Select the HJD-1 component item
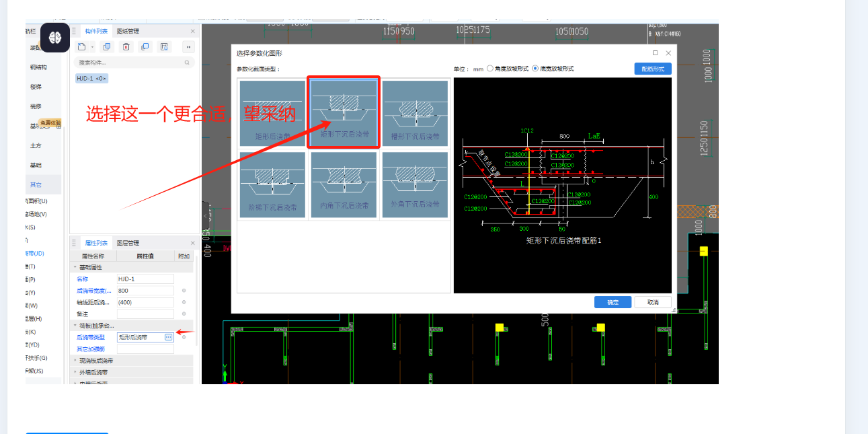Screen dimensions: 868x434 coord(91,78)
